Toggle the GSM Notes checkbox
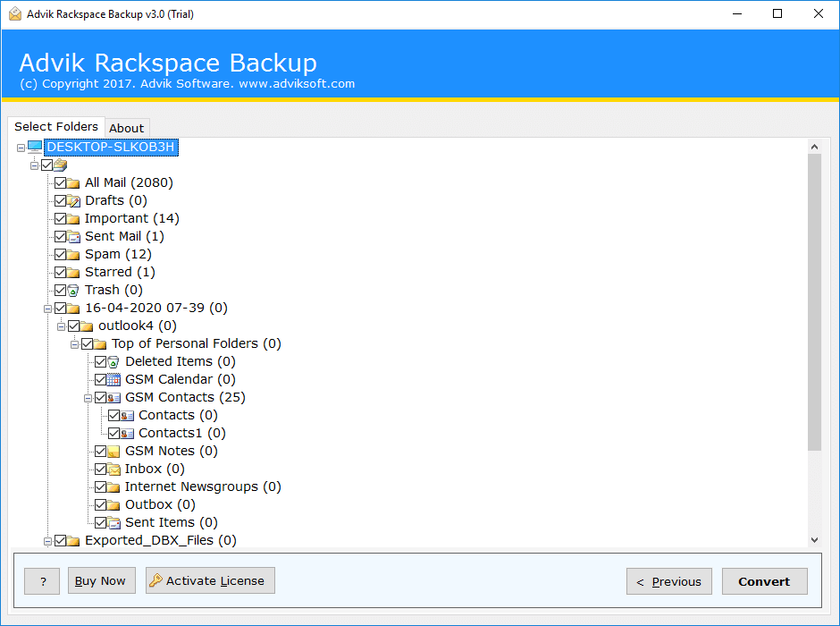This screenshot has height=626, width=840. [x=100, y=451]
